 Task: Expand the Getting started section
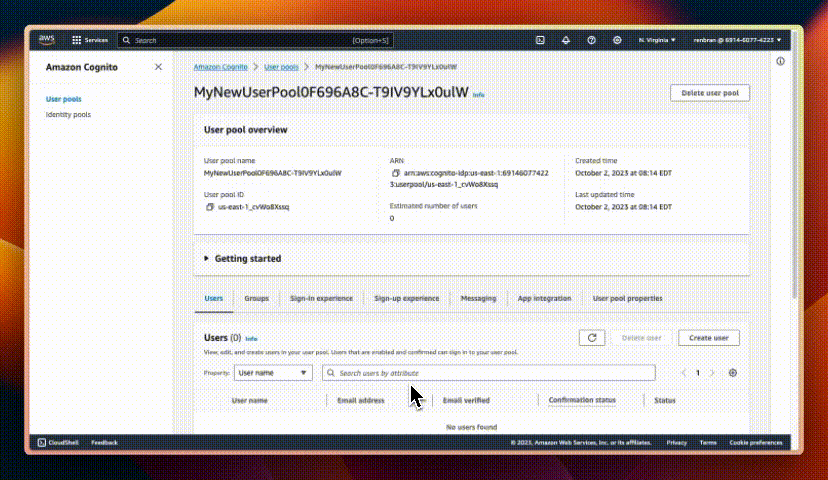point(243,259)
